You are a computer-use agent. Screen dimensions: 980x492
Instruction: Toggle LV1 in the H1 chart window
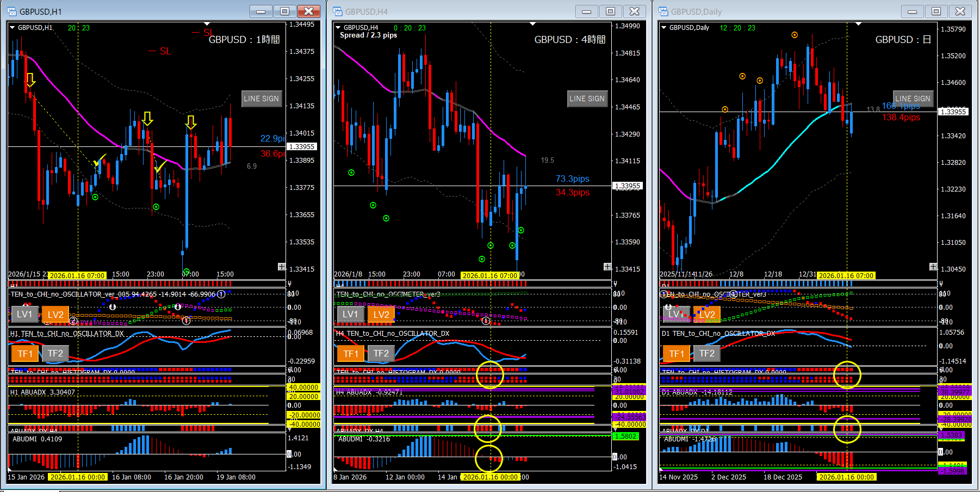point(24,314)
